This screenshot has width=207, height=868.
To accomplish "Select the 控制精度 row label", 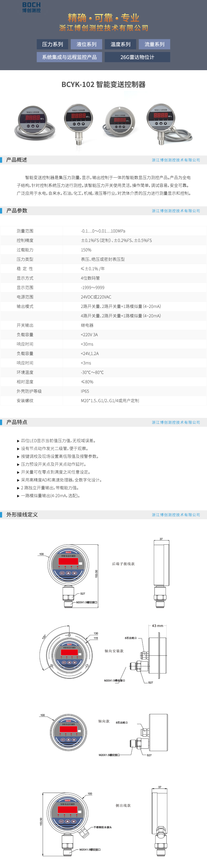I will pyautogui.click(x=25, y=240).
